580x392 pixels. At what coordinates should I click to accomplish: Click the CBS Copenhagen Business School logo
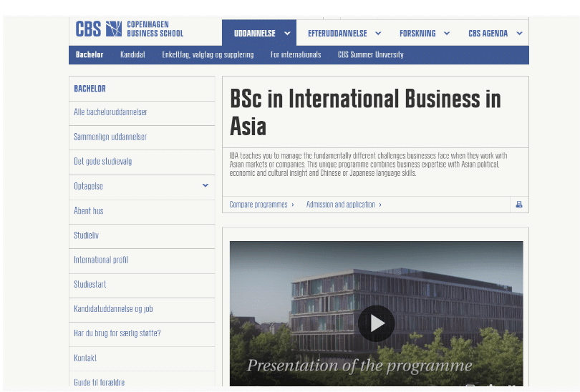130,29
